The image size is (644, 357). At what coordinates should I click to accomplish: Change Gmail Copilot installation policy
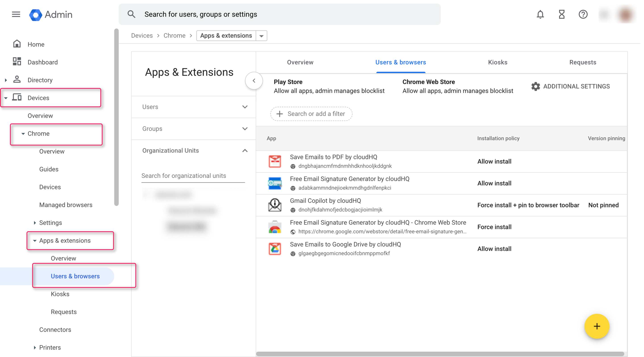click(528, 205)
